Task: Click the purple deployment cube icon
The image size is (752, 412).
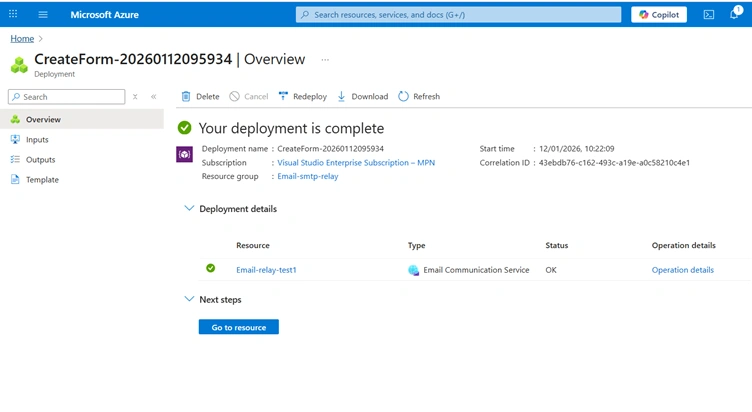Action: click(x=184, y=154)
